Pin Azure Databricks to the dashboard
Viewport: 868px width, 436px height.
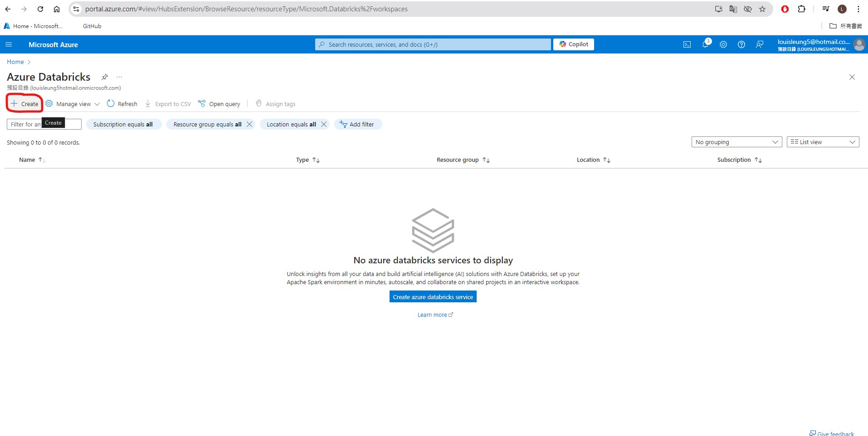pyautogui.click(x=105, y=77)
